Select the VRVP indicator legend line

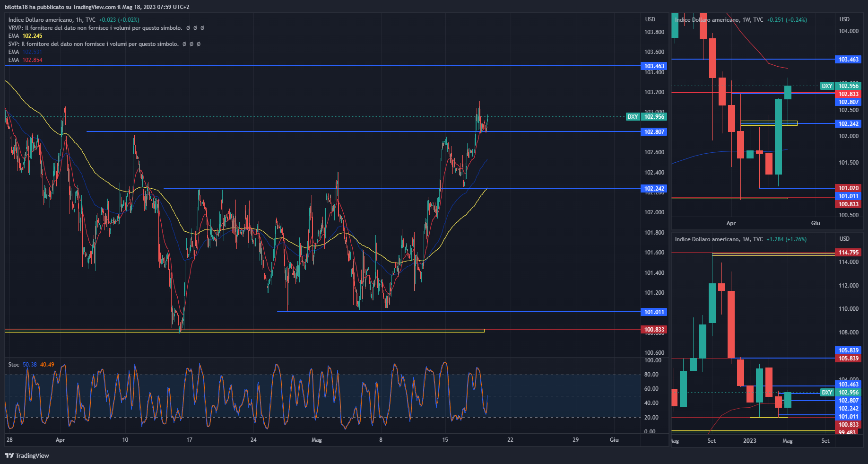pos(106,28)
